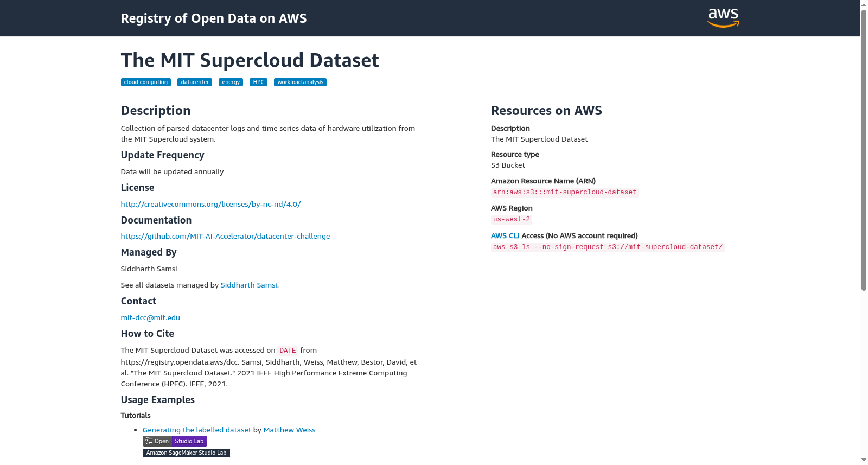Email mit-dcc@mit.edu contact link
The image size is (868, 465).
150,317
